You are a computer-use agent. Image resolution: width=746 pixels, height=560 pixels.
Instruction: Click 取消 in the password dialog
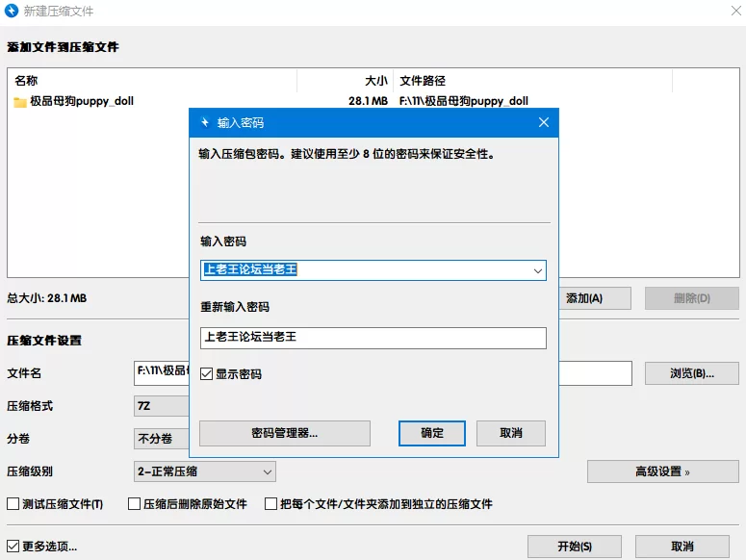[x=511, y=433]
